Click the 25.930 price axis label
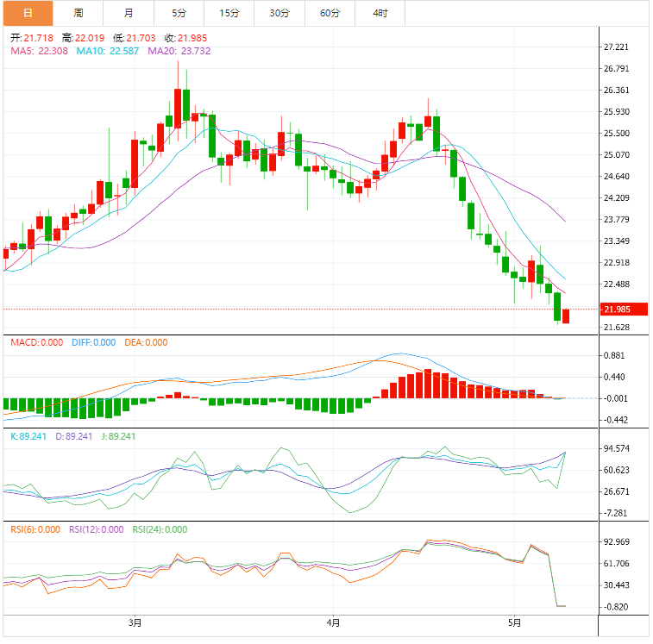This screenshot has width=653, height=644. [x=617, y=111]
